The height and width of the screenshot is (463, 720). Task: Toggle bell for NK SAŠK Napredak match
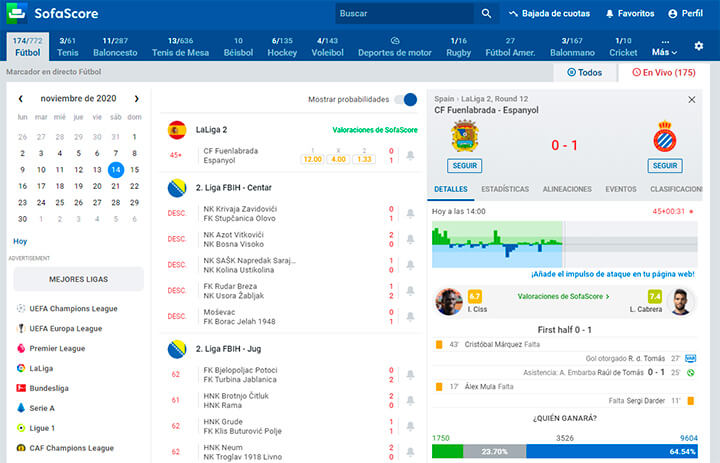(x=410, y=265)
